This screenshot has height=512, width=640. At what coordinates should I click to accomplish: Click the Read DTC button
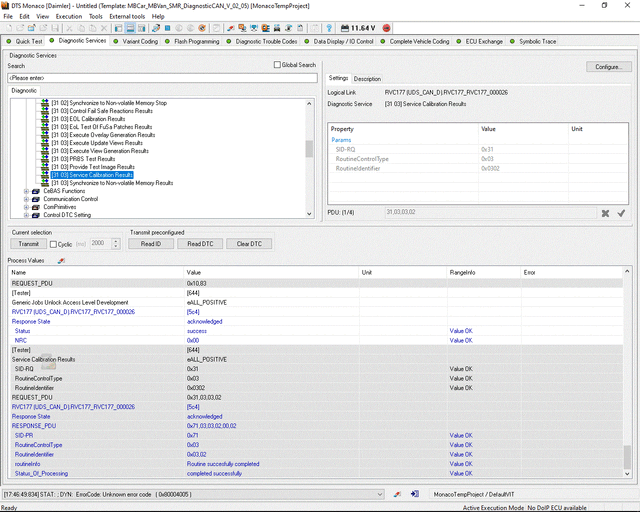[x=200, y=244]
